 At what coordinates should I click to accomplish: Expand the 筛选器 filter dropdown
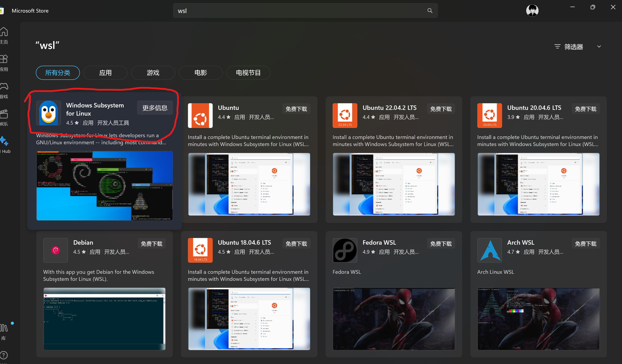coord(573,47)
